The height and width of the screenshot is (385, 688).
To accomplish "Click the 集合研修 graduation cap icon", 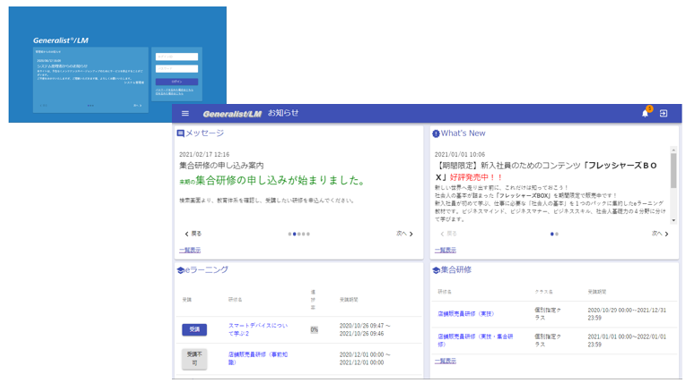I will tap(436, 270).
